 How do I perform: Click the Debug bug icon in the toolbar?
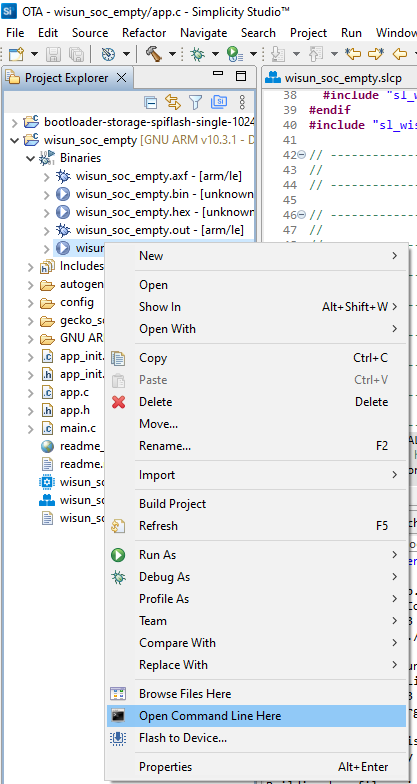point(198,54)
